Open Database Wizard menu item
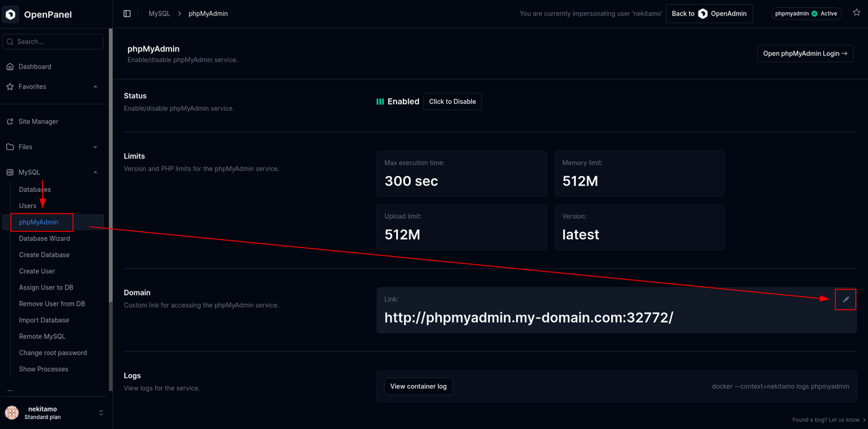868x429 pixels. point(45,239)
